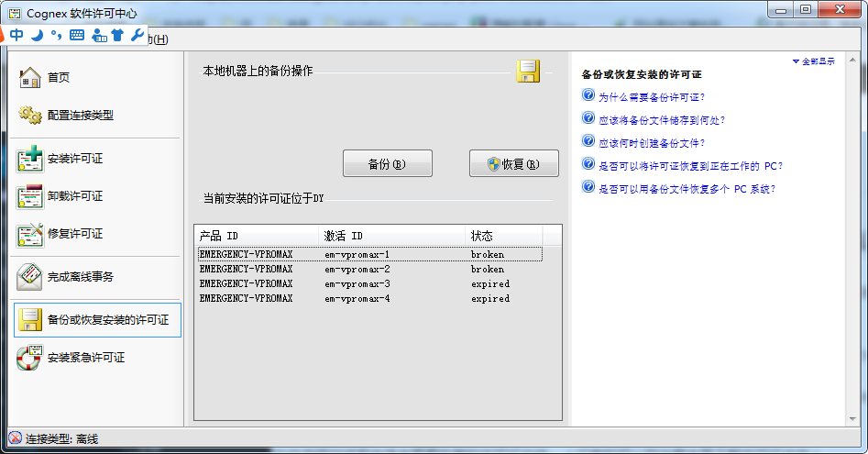Select 备份或恢复安装的许可证 sidebar item
Image resolution: width=868 pixels, height=454 pixels.
click(x=97, y=320)
